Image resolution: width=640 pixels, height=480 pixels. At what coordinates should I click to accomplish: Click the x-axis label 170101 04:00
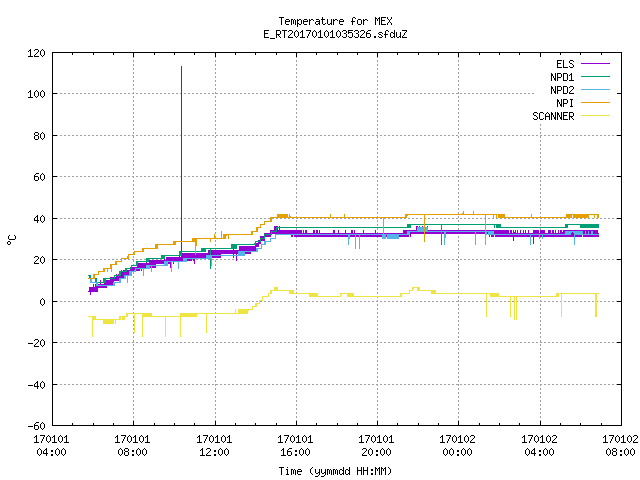(51, 446)
